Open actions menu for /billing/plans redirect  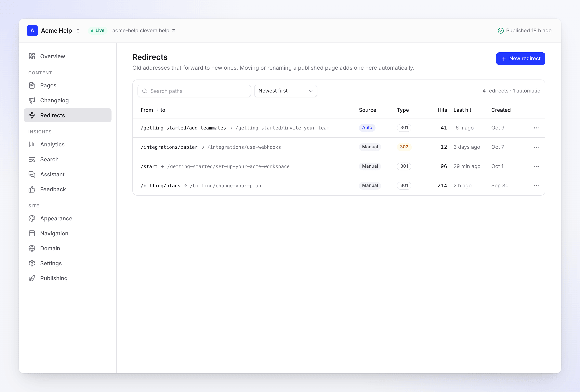pyautogui.click(x=536, y=186)
